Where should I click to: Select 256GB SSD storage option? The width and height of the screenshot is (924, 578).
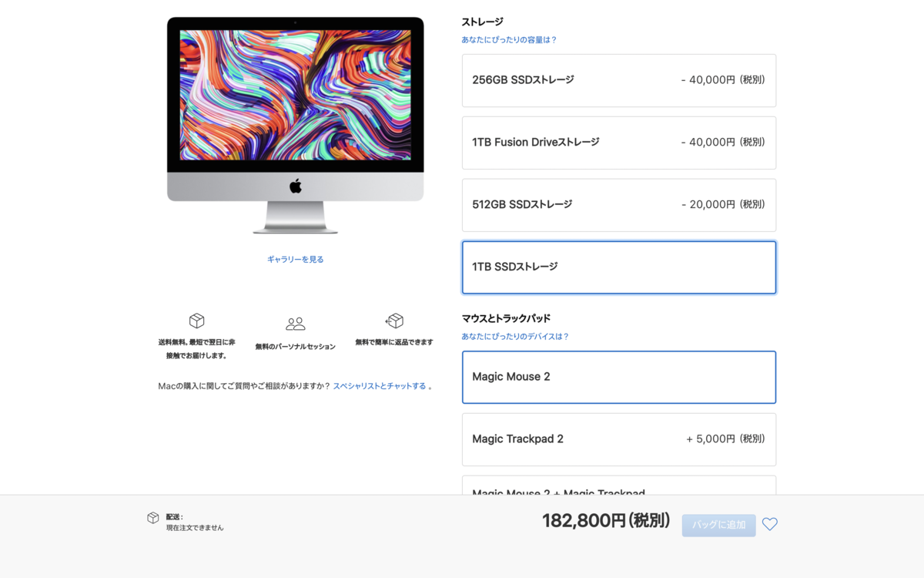pos(619,80)
